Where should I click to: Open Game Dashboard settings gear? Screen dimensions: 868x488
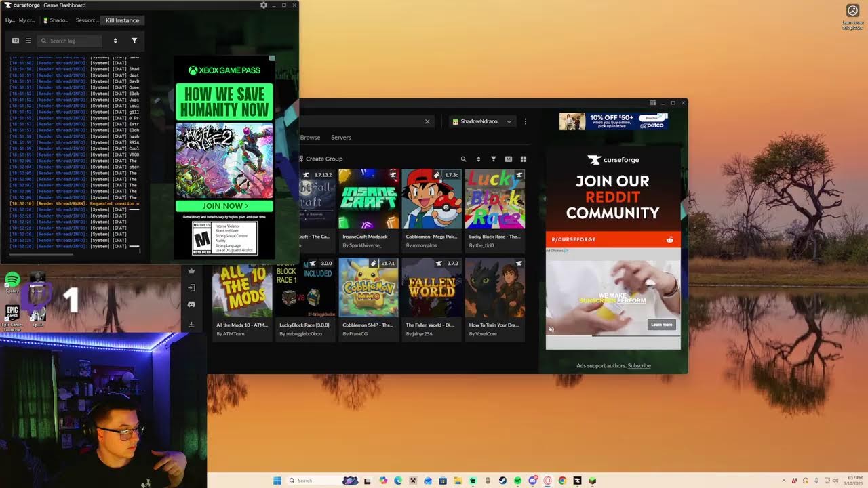coord(264,5)
